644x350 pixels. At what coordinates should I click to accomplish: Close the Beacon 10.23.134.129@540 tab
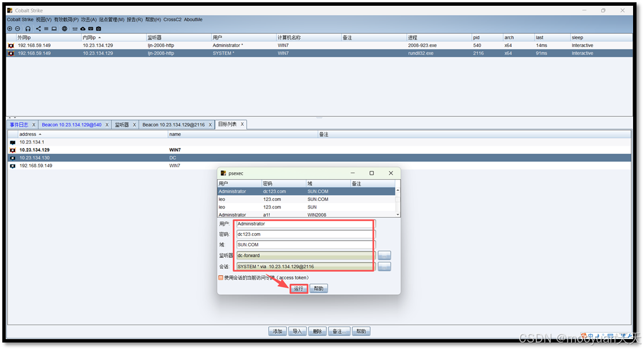107,125
